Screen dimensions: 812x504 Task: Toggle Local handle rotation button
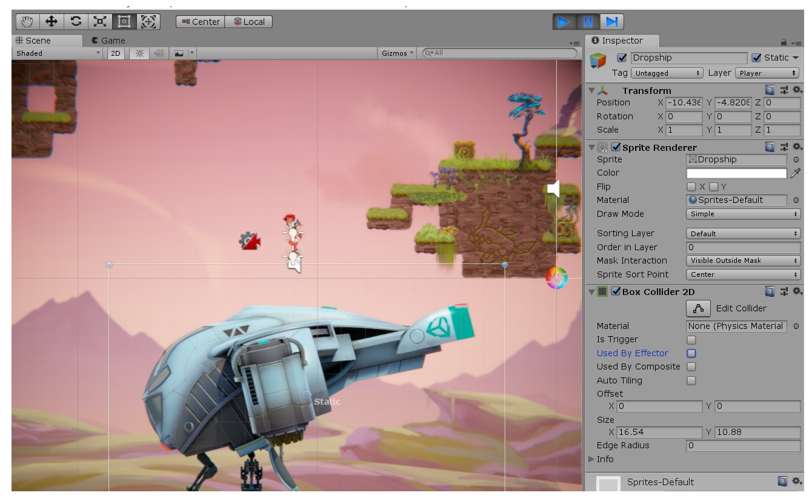249,22
